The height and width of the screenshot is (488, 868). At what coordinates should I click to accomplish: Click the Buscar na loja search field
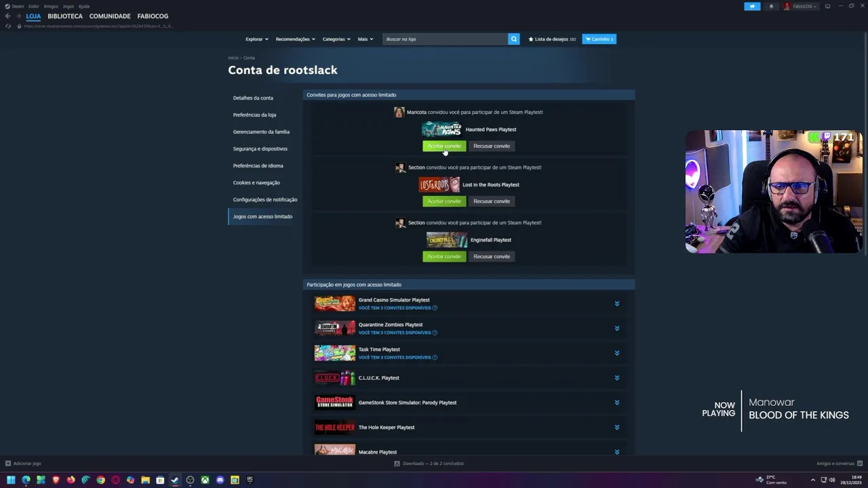point(445,39)
